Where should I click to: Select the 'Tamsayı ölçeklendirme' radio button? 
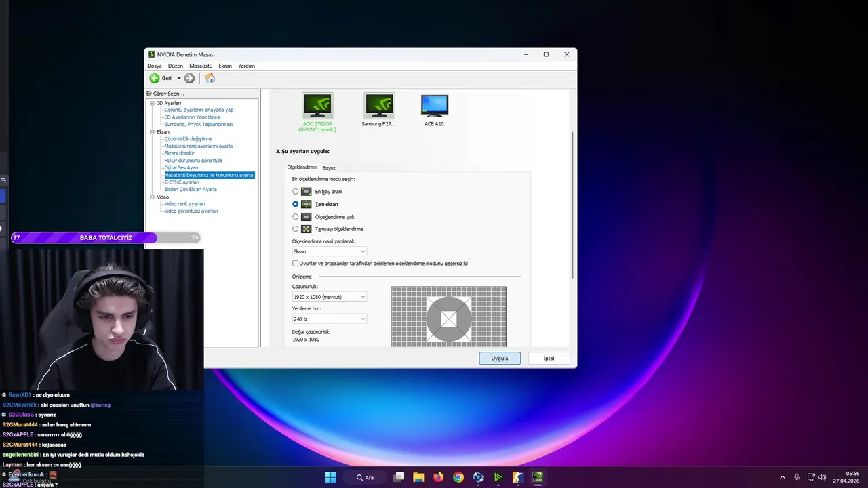[x=295, y=229]
